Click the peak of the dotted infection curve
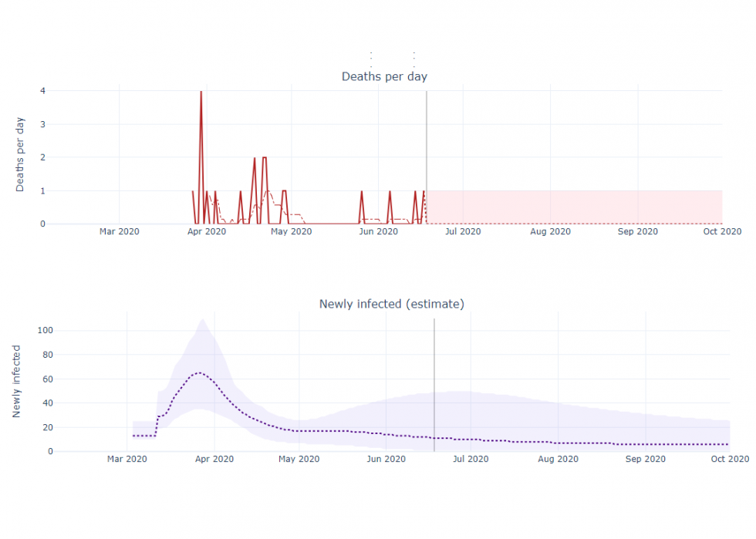 [x=198, y=373]
